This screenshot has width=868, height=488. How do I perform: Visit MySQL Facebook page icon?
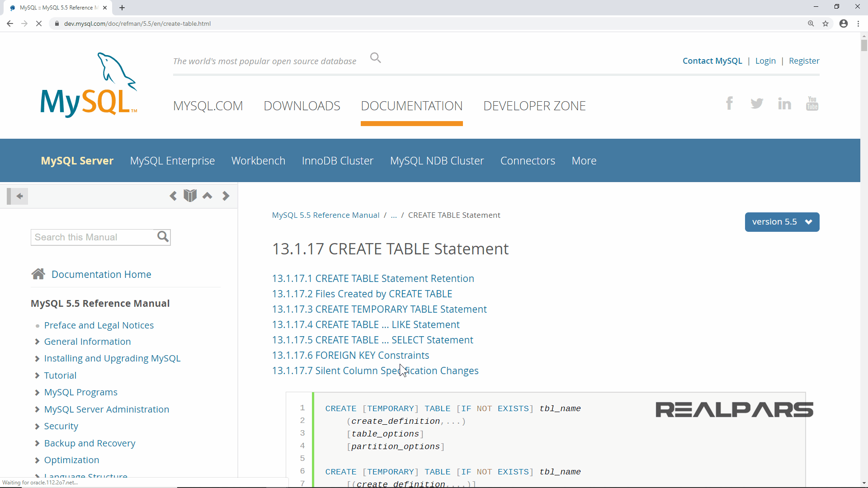pos(729,103)
